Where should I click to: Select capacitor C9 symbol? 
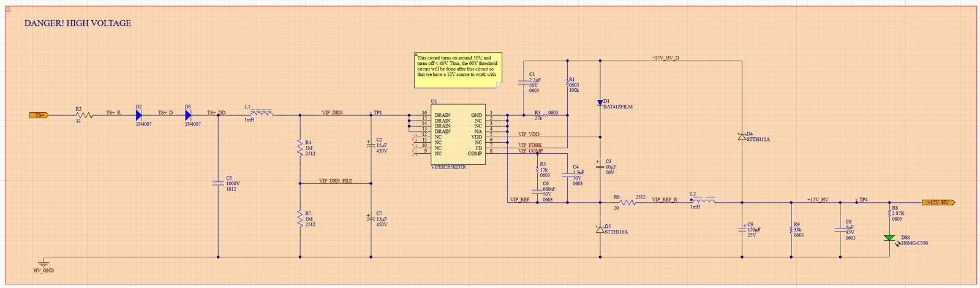[742, 230]
